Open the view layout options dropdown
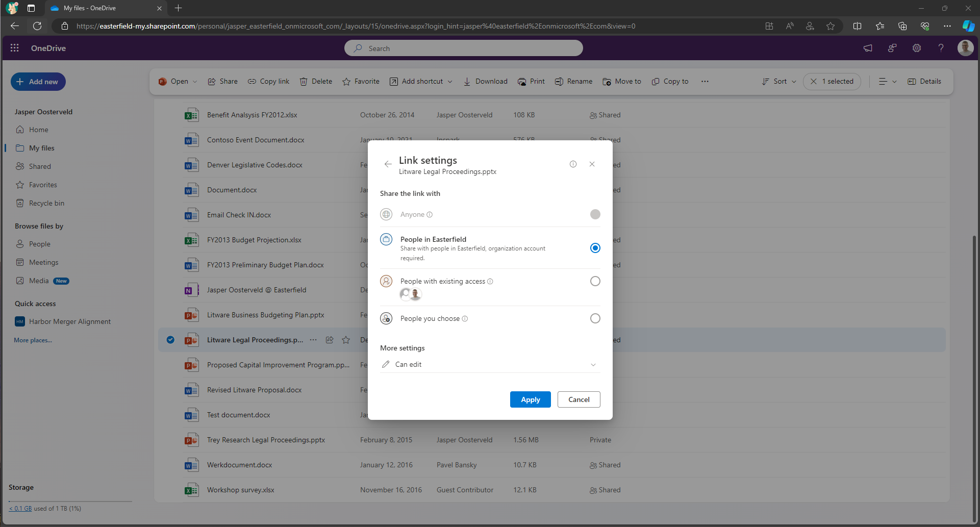This screenshot has height=527, width=980. [x=888, y=81]
